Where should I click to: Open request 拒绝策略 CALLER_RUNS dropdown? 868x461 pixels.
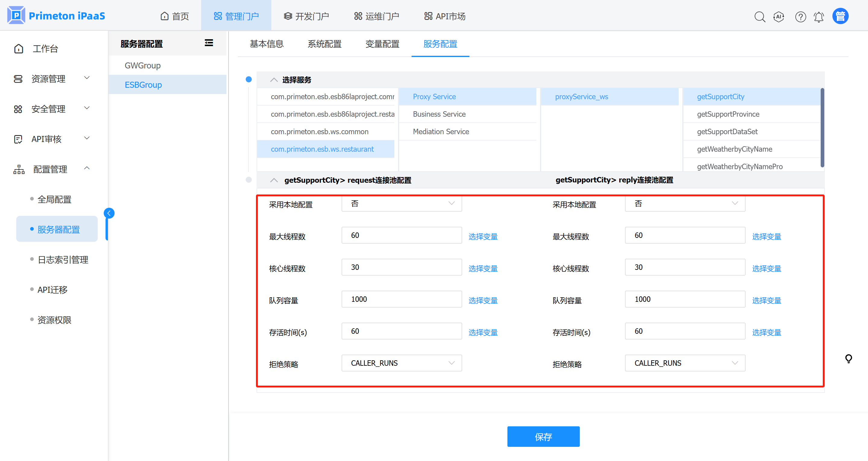(401, 363)
